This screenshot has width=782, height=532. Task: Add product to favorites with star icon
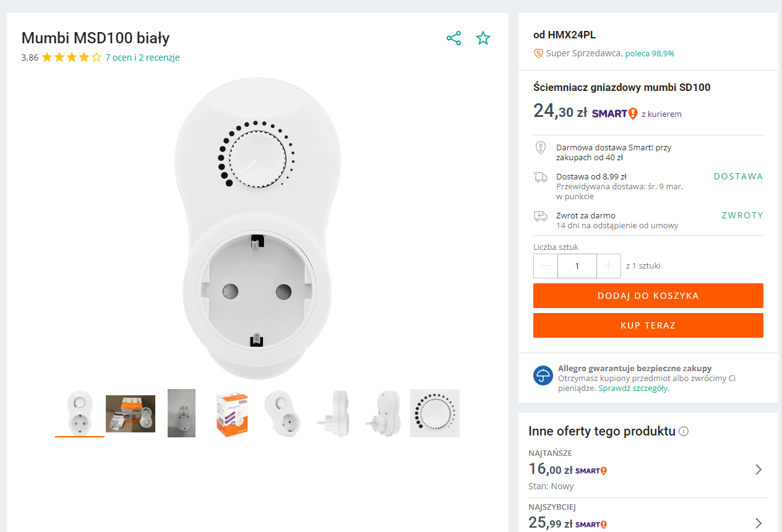coord(483,38)
